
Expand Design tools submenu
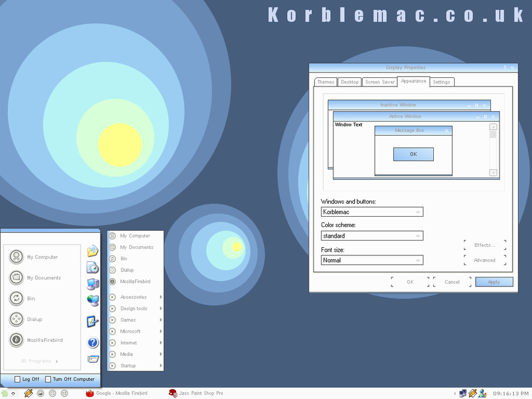136,308
